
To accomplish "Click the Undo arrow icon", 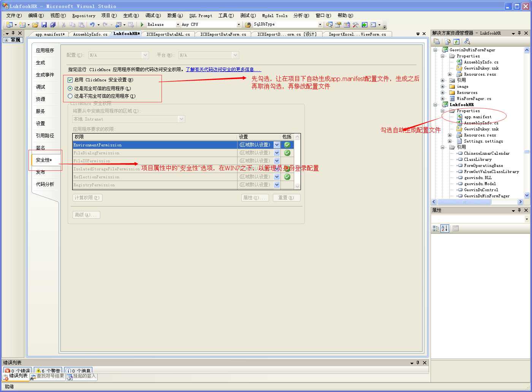I will (92, 25).
